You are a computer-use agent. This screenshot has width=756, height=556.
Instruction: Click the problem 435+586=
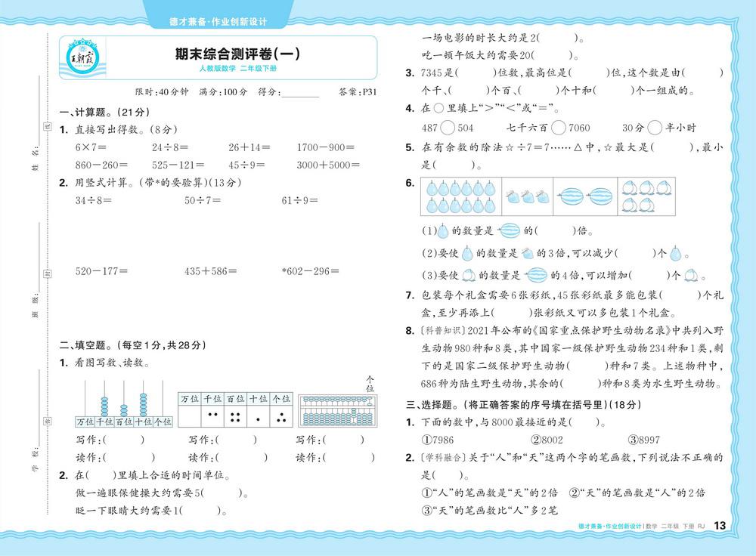tap(211, 270)
